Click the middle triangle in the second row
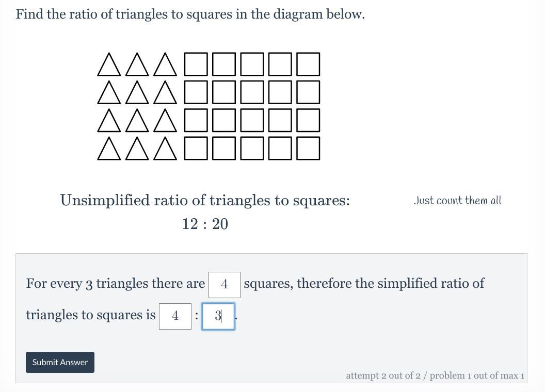This screenshot has width=545, height=392. (137, 93)
